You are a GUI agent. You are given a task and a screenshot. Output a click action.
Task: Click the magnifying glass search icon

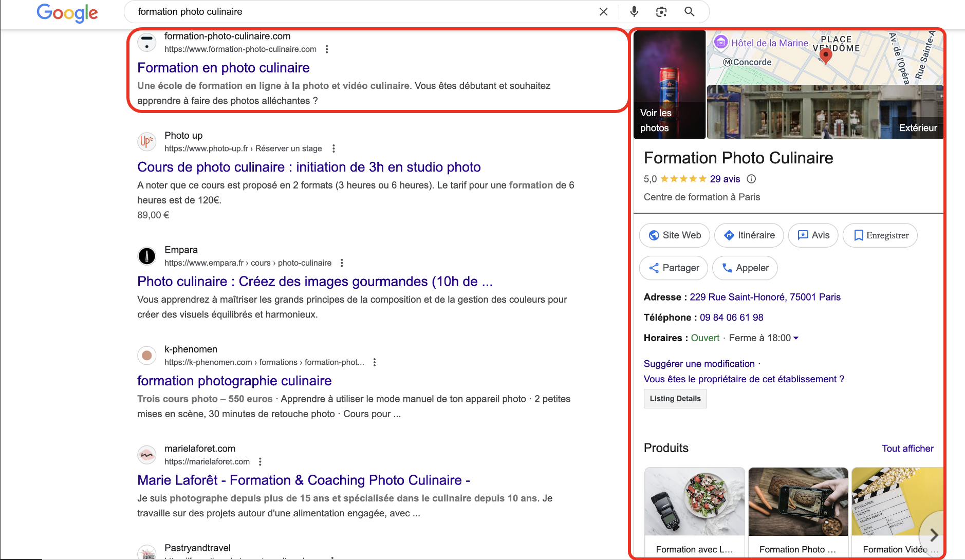(x=690, y=12)
